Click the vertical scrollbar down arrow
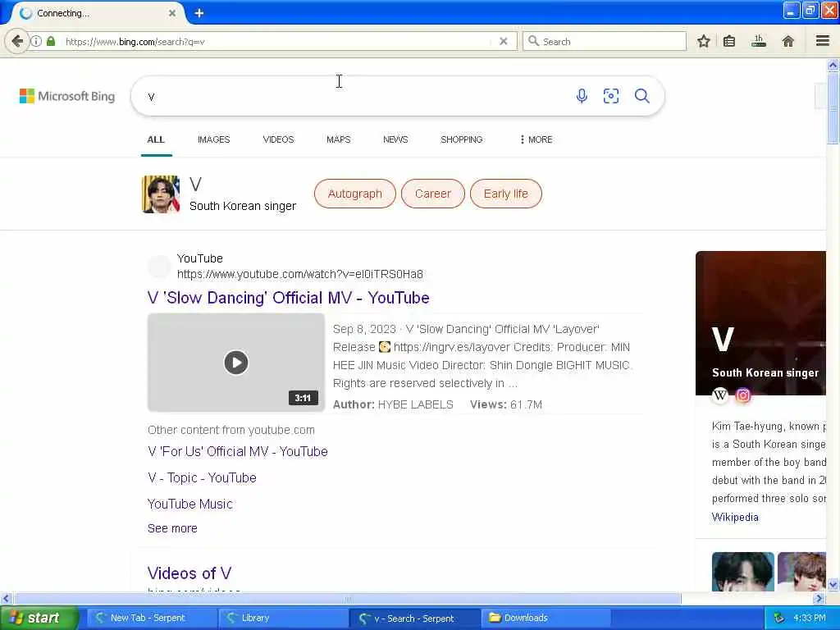Viewport: 840px width, 630px height. [833, 584]
